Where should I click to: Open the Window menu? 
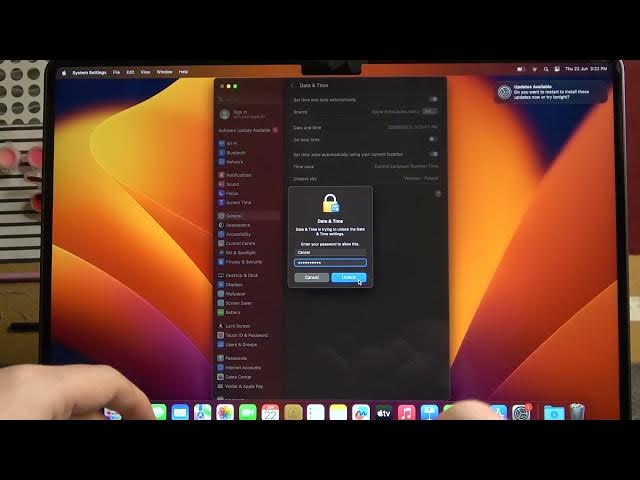(x=164, y=72)
